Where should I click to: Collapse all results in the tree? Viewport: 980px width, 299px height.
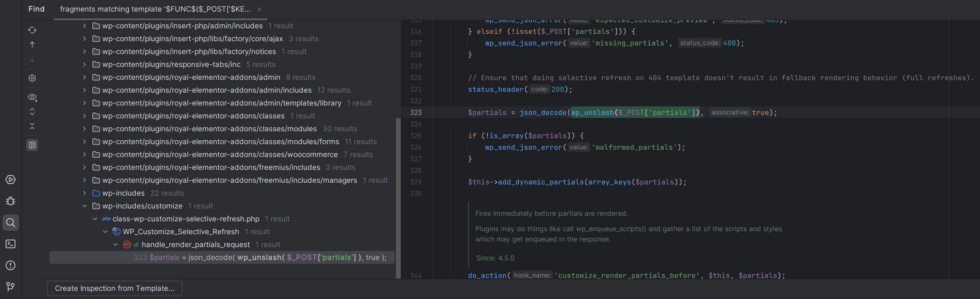pyautogui.click(x=32, y=126)
